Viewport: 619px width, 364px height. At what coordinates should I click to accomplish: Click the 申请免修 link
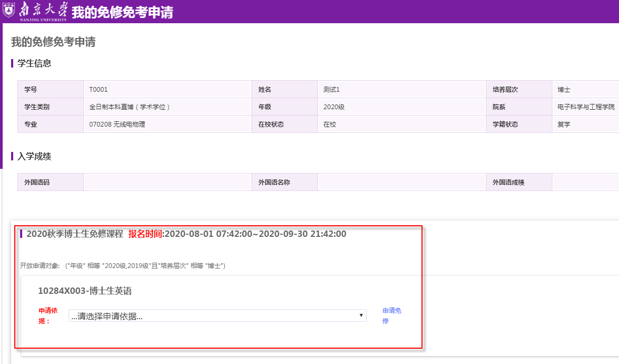click(391, 315)
